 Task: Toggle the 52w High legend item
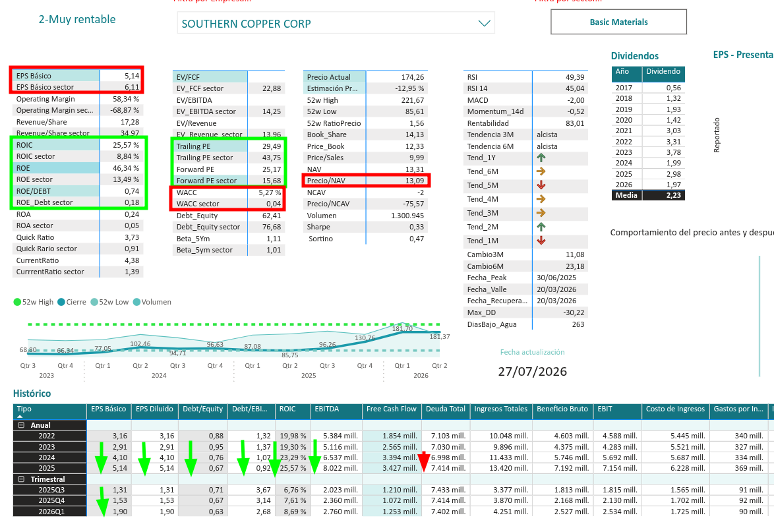click(34, 302)
